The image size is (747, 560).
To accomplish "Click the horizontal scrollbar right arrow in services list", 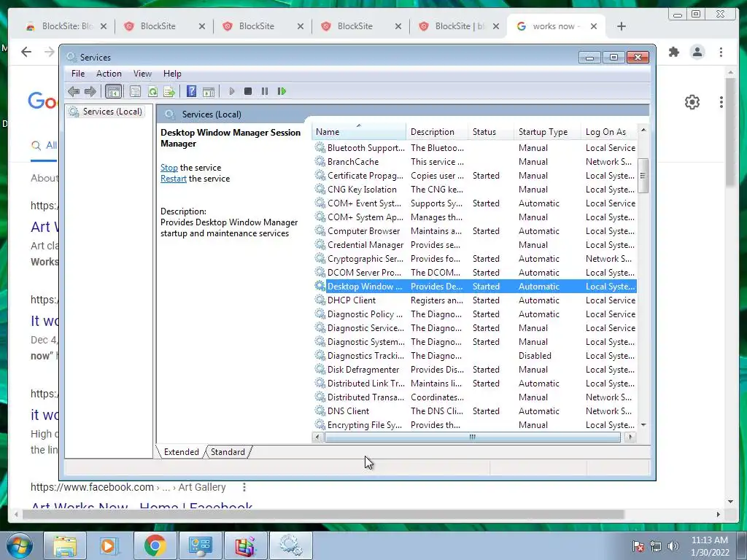I will [631, 437].
